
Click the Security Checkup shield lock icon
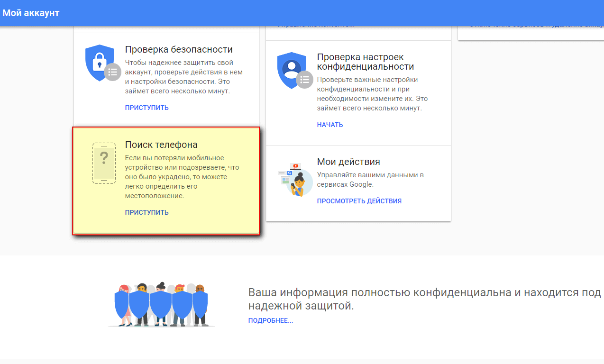(103, 64)
